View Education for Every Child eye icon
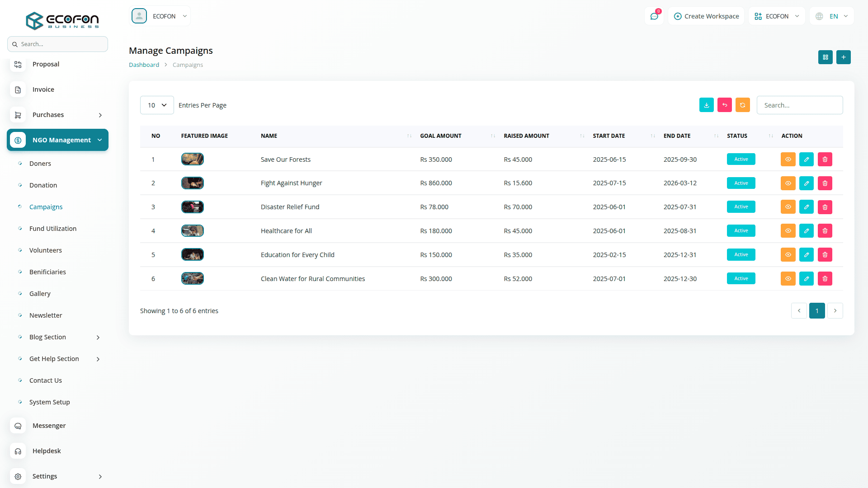This screenshot has height=488, width=868. click(788, 255)
